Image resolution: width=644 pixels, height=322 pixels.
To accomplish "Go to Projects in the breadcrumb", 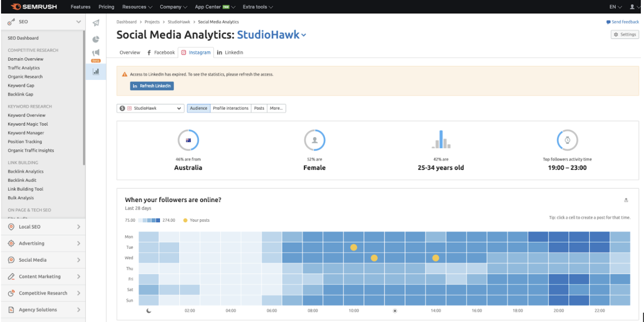I will [x=153, y=22].
